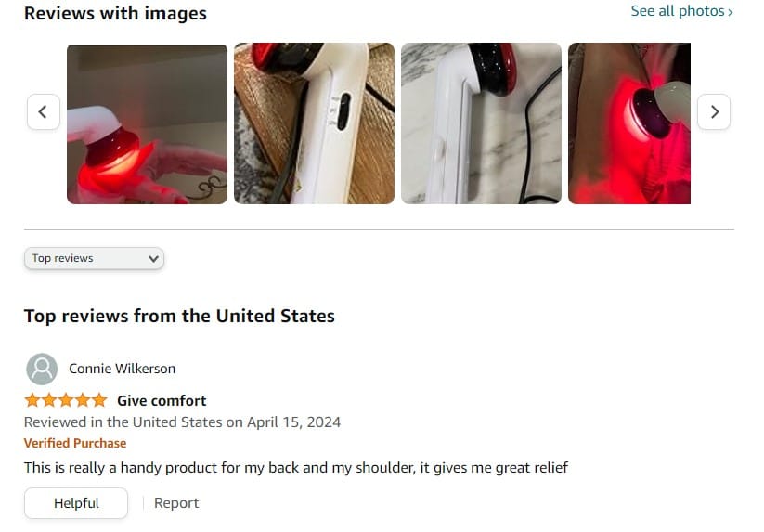This screenshot has height=532, width=764.
Task: Click the previous arrow in the image carousel
Action: (44, 112)
